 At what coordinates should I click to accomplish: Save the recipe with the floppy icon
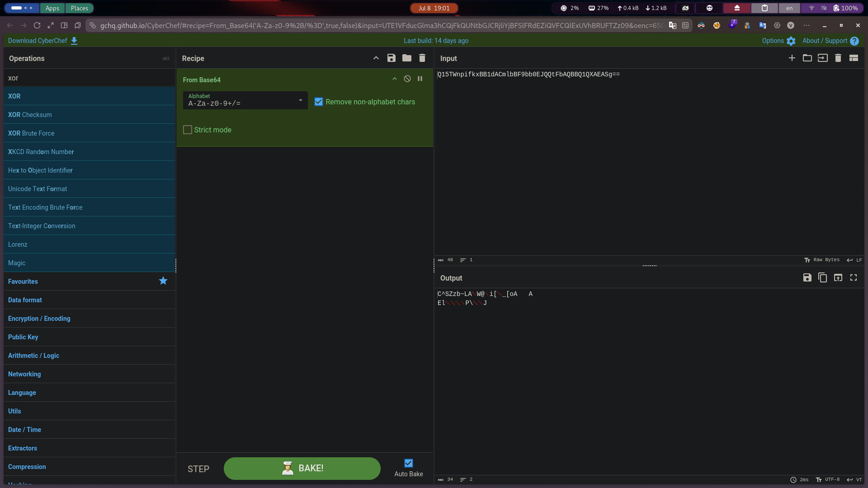click(392, 58)
